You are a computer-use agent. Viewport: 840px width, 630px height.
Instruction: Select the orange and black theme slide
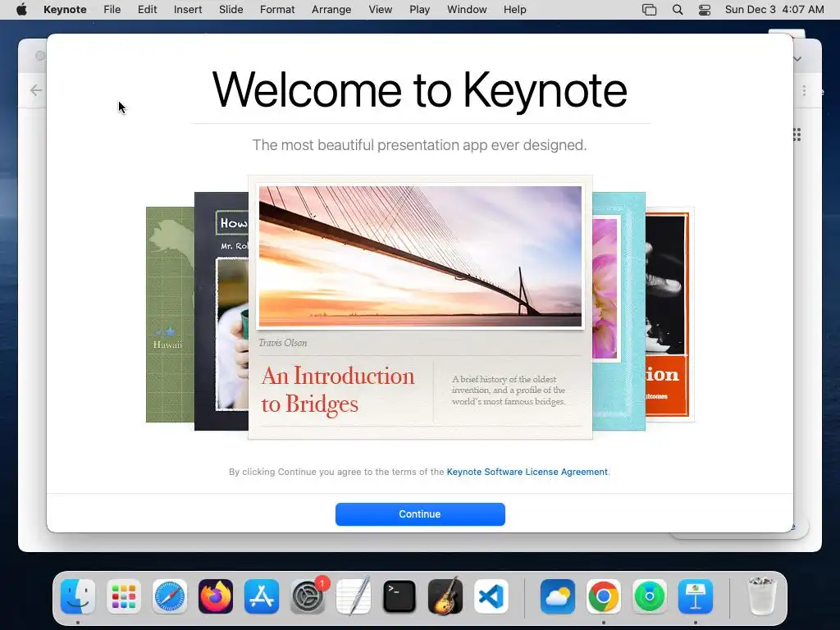click(669, 314)
